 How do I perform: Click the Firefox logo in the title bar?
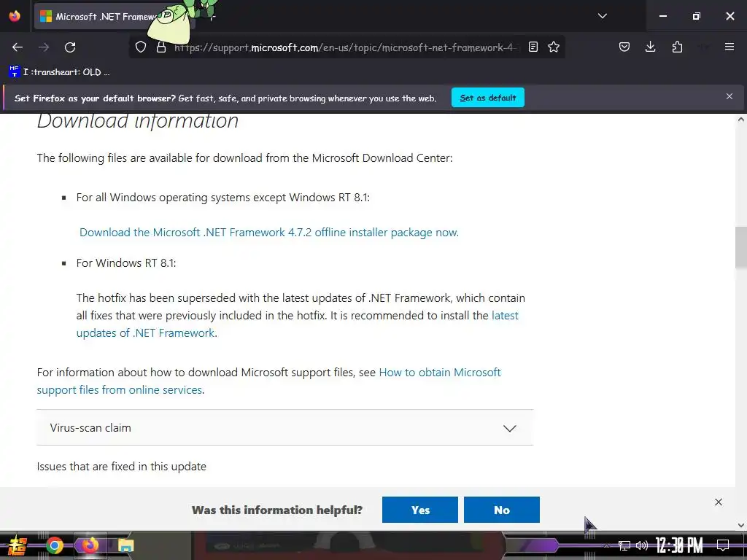tap(15, 16)
